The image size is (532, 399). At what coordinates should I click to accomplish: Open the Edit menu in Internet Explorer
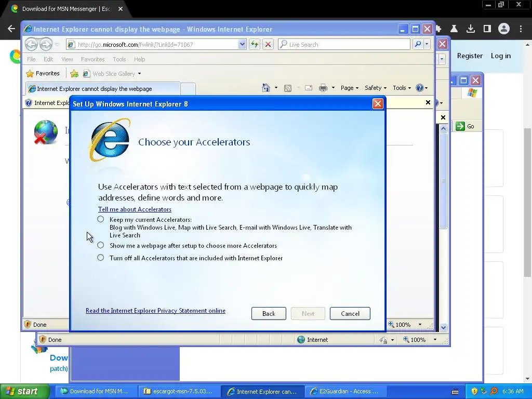[48, 59]
